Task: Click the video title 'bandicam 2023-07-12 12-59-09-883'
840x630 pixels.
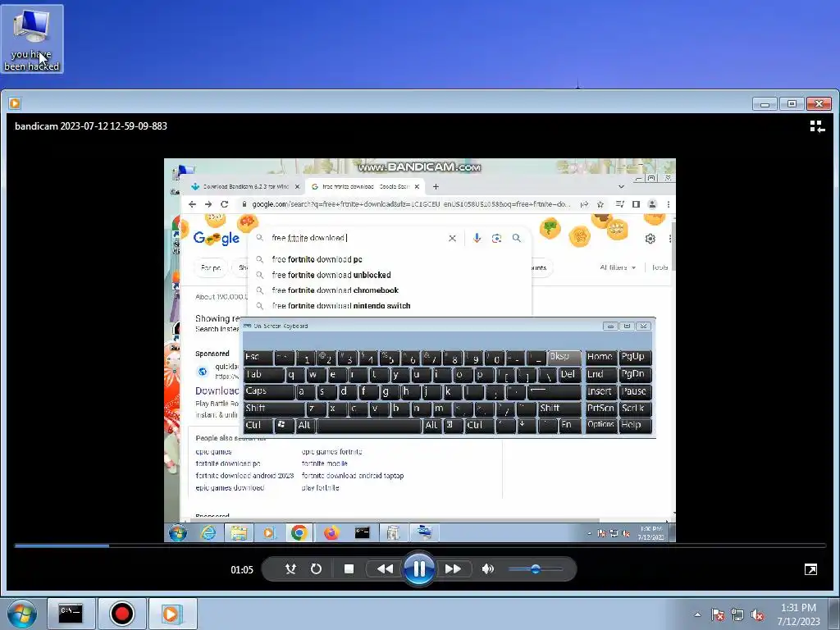Action: pos(91,126)
